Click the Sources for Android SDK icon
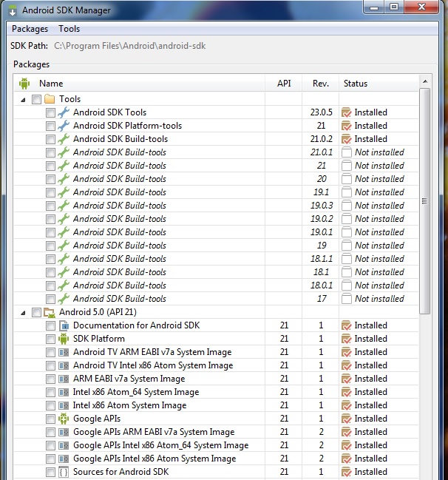Viewport: 448px width, 480px height. click(63, 472)
